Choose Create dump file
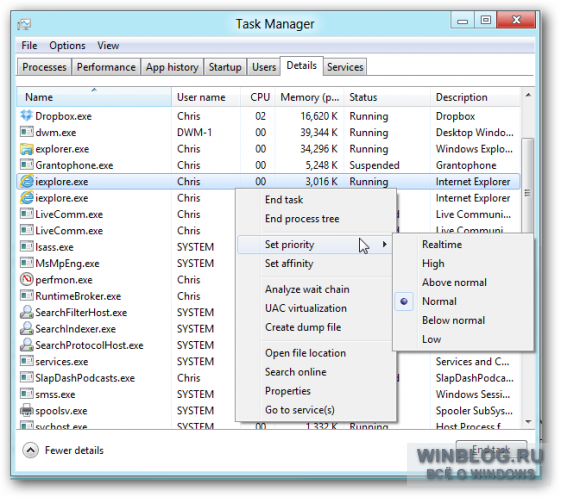 pos(303,327)
